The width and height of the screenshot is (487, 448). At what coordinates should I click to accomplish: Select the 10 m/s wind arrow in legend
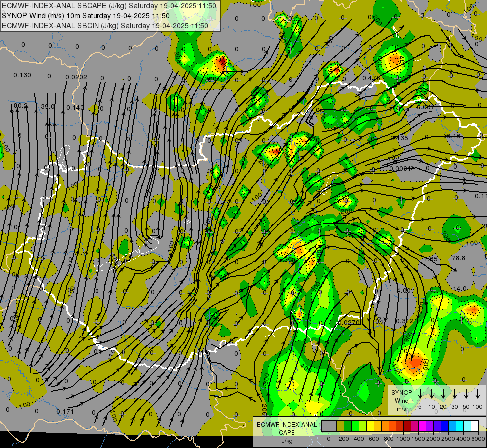(x=431, y=393)
